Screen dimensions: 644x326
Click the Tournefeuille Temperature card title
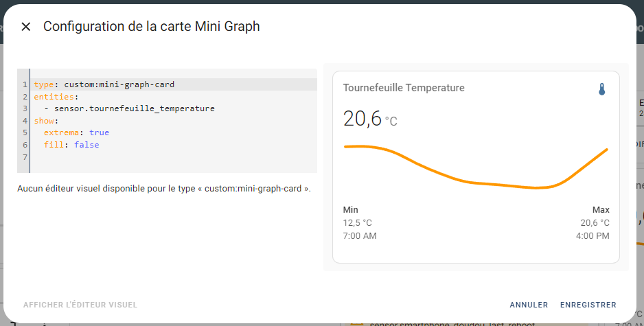[x=404, y=88]
